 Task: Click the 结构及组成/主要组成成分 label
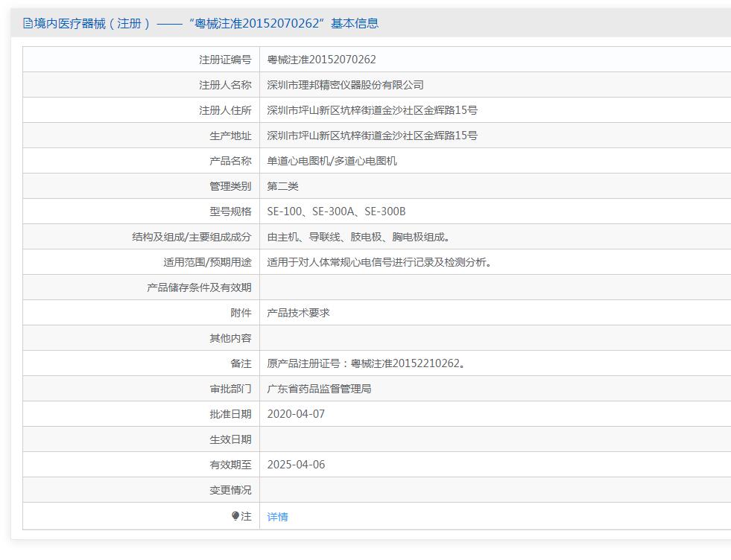(x=192, y=237)
